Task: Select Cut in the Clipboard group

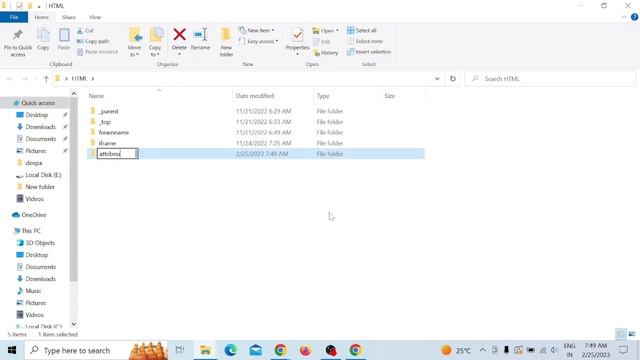Action: point(85,31)
